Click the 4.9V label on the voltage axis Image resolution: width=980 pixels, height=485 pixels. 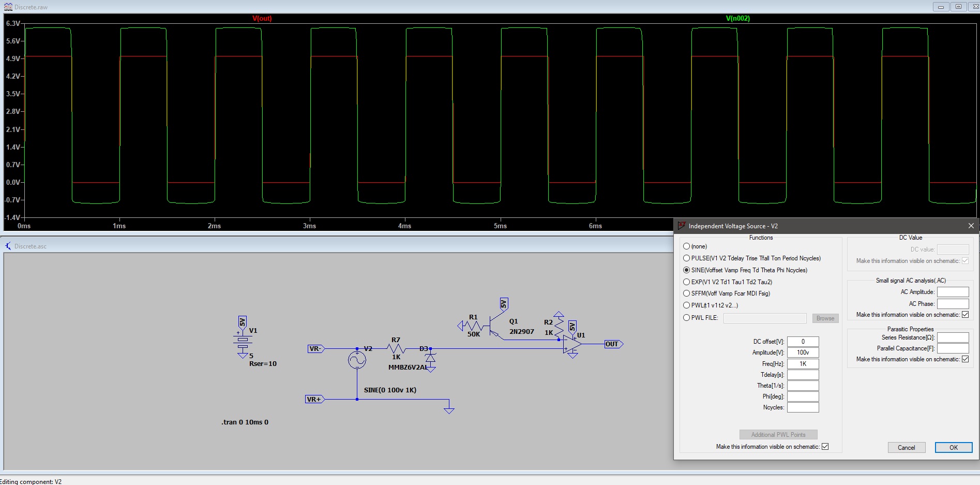pyautogui.click(x=13, y=58)
